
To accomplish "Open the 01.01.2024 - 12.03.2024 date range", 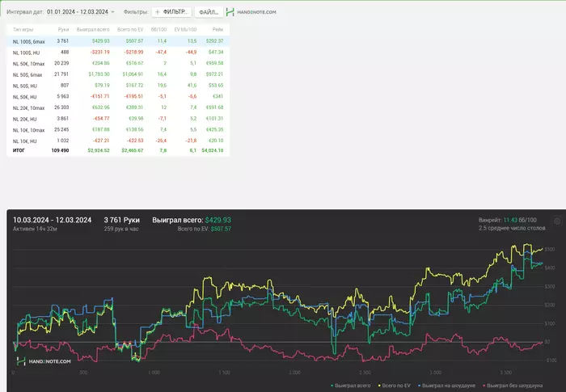I will click(x=77, y=13).
